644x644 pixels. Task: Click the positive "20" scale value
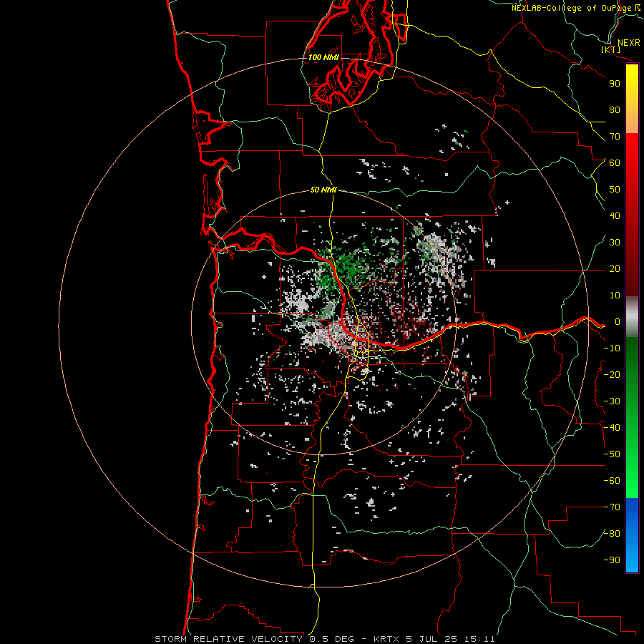point(615,269)
